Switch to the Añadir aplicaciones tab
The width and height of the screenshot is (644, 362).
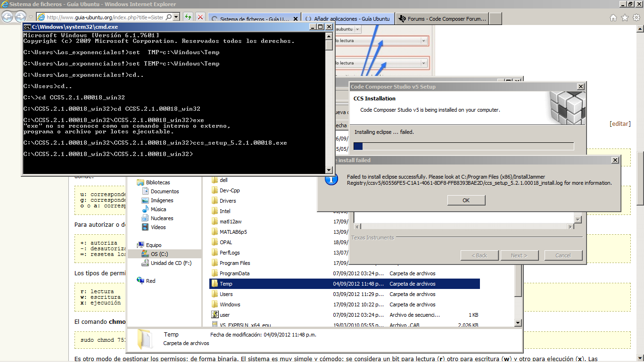348,19
